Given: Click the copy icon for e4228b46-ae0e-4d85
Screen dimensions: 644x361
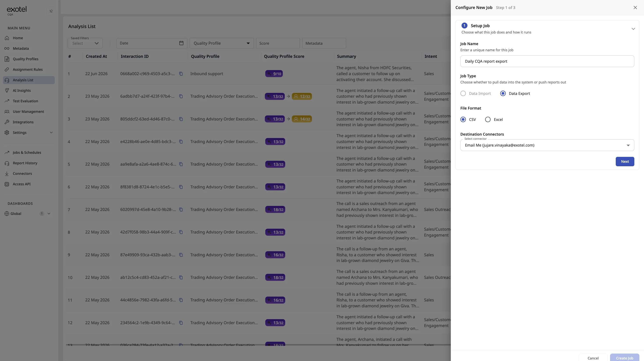Looking at the screenshot, I should [181, 142].
